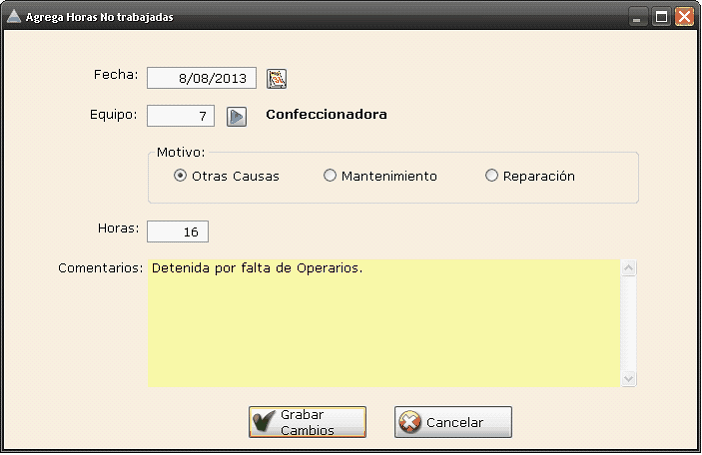Open the calendar picker next to Fecha
The image size is (702, 455).
point(277,79)
